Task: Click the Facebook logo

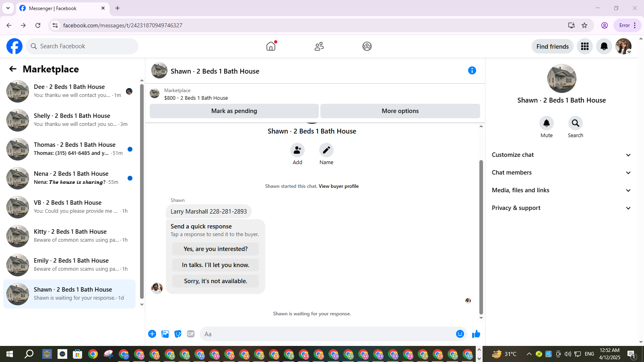Action: (14, 46)
